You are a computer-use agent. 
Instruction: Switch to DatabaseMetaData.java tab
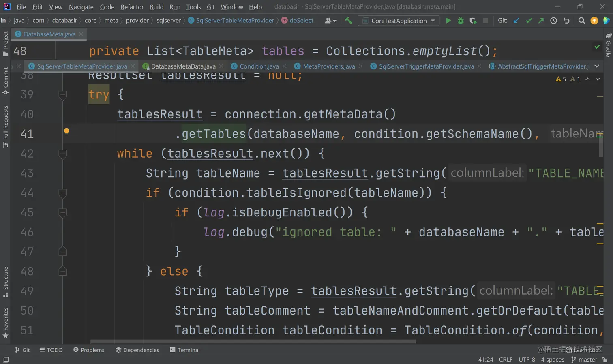[183, 66]
